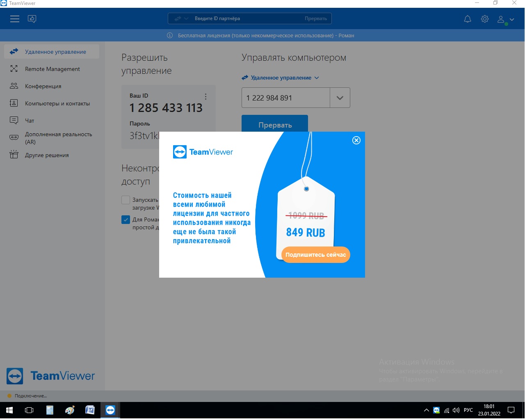
Task: Click the AR headset sidebar icon
Action: point(14,138)
